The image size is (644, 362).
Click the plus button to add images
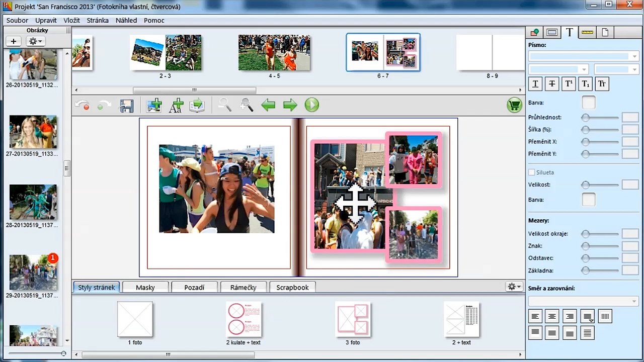click(14, 41)
